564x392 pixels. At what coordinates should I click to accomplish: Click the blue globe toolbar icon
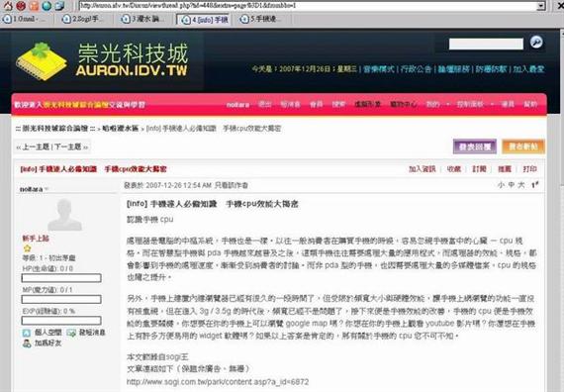click(47, 5)
